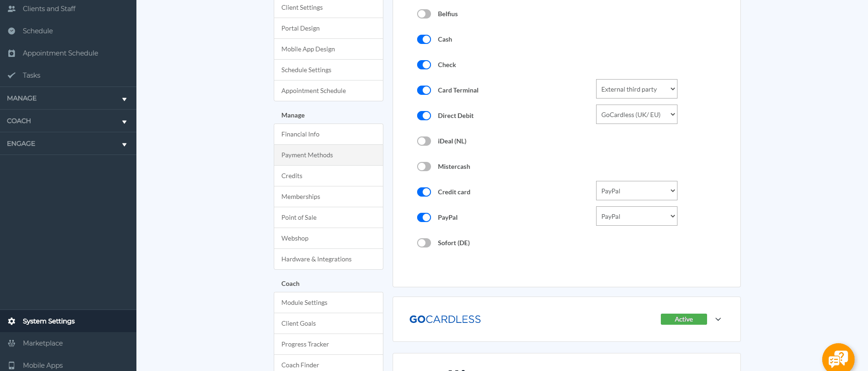The image size is (868, 371).
Task: Open Hardware & Integrations settings link
Action: point(316,259)
